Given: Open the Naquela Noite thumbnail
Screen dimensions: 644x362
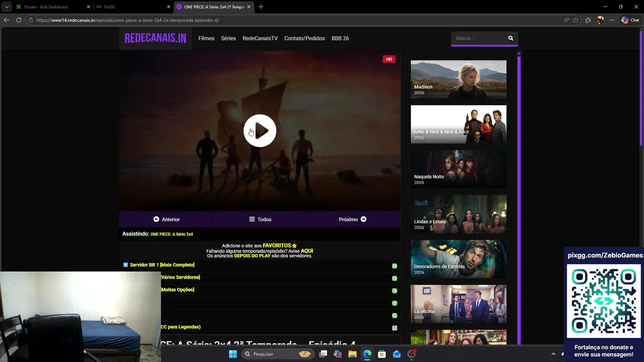Looking at the screenshot, I should (458, 169).
